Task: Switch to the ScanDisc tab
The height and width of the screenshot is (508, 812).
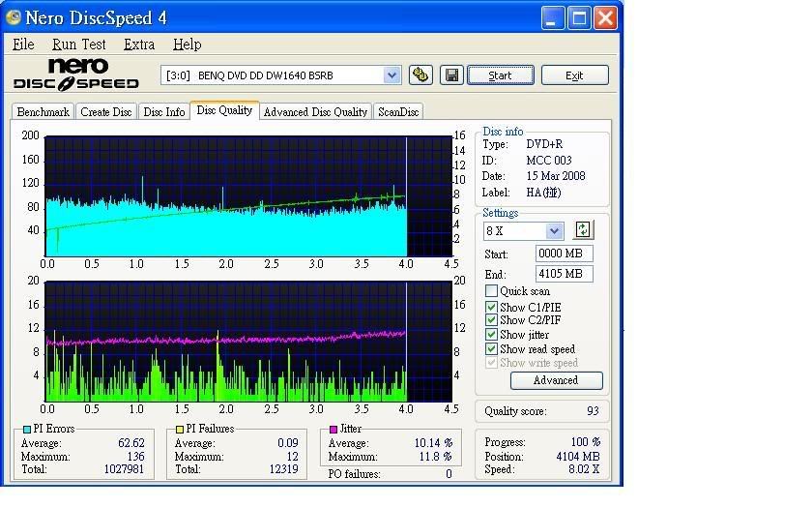Action: 398,112
